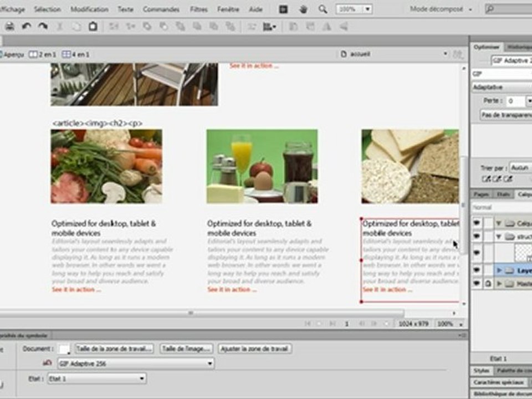Open the Sélection menu
The image size is (532, 399).
click(47, 9)
